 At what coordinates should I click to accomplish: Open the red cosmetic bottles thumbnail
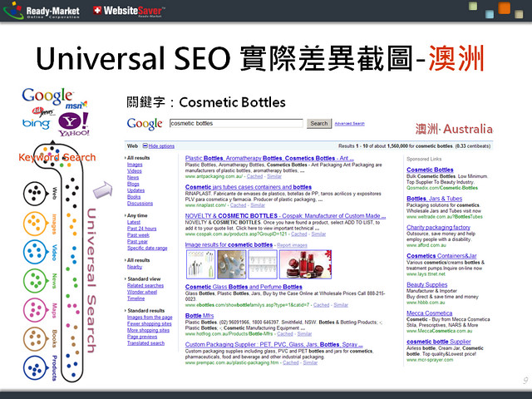pos(305,264)
